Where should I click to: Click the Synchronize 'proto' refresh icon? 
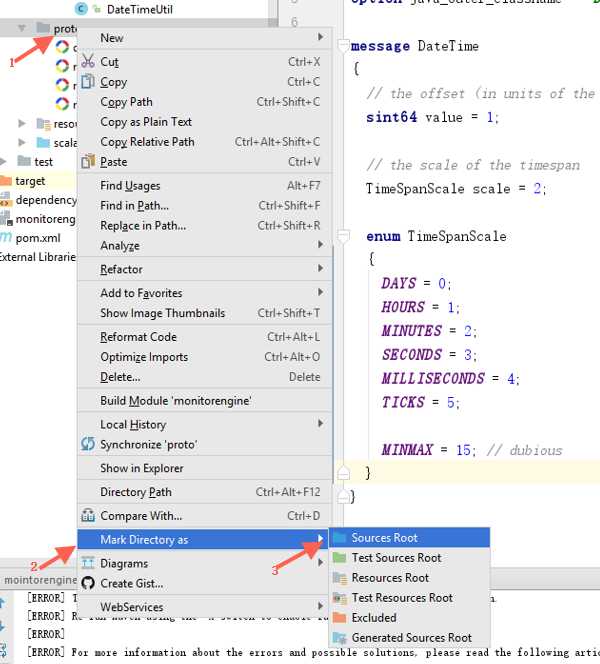pos(88,444)
